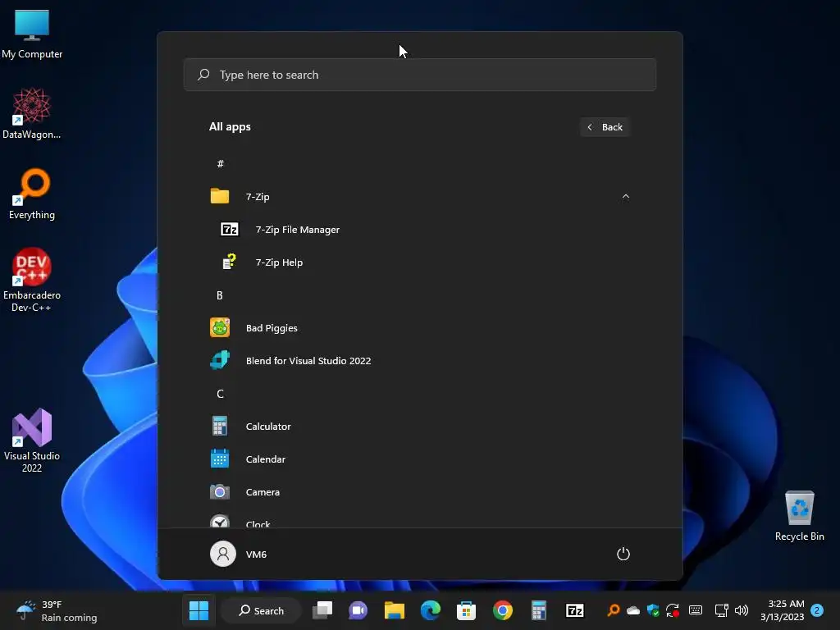Open Embarcadero Dev-C++ desktop shortcut
This screenshot has height=630, width=840.
32,280
